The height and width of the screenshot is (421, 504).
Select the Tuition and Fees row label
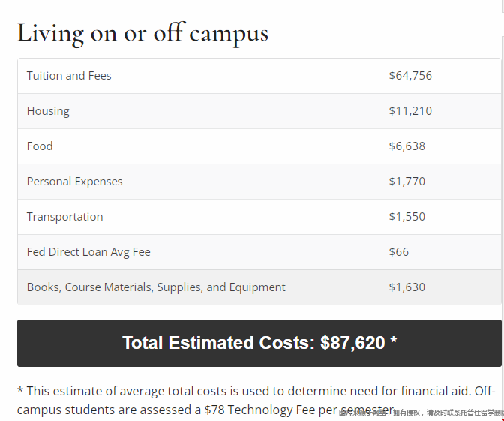69,76
